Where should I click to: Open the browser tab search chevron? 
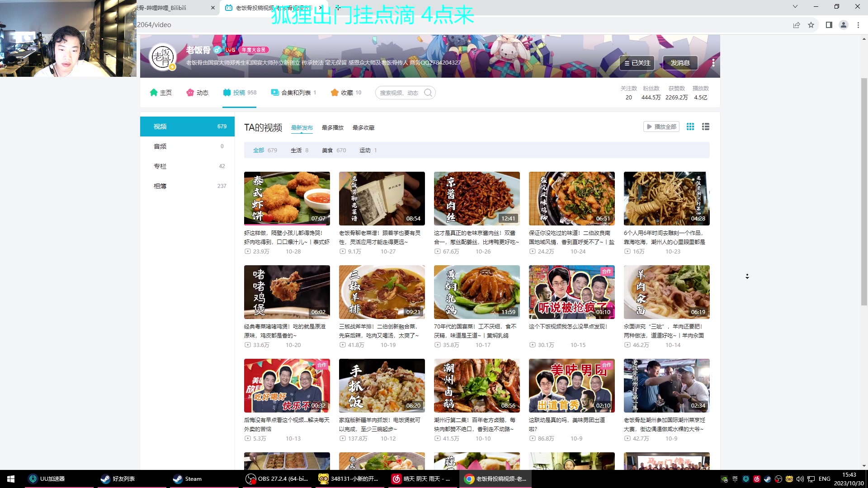(794, 7)
